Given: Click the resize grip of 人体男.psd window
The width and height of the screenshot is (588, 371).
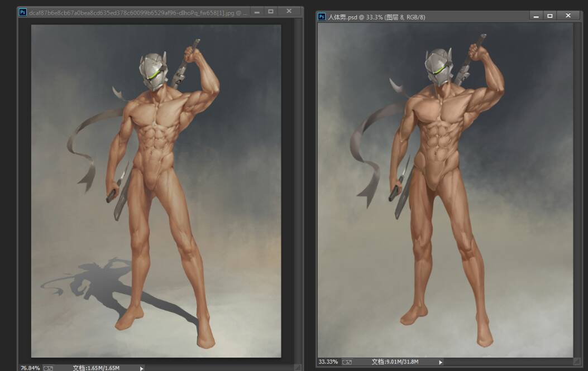Looking at the screenshot, I should [x=577, y=362].
